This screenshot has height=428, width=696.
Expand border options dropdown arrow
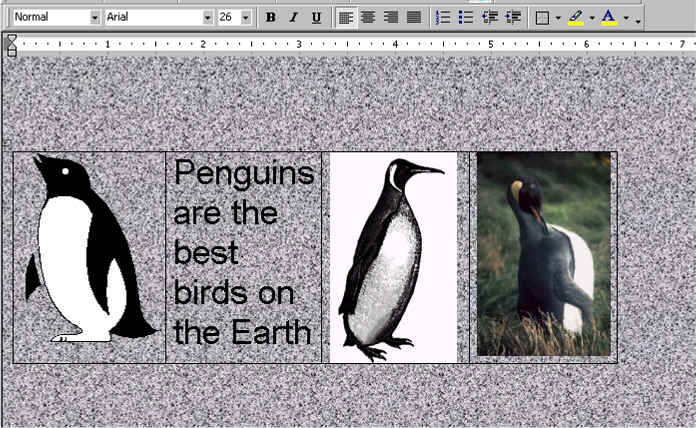pyautogui.click(x=558, y=18)
